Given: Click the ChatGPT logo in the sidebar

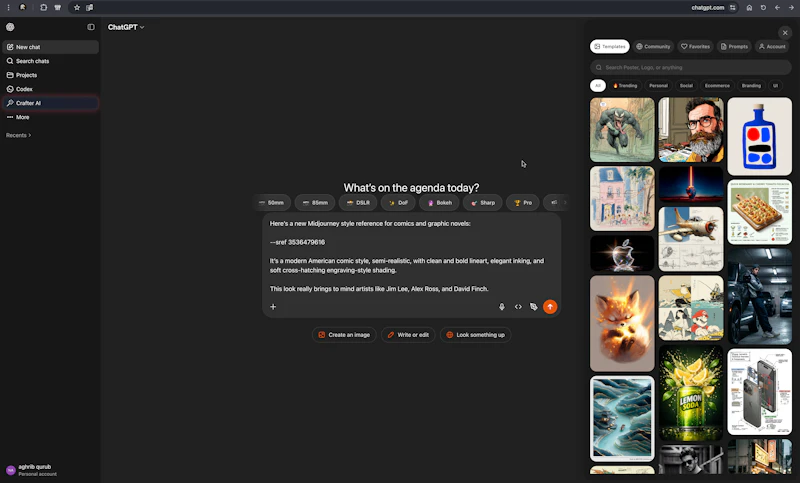Looking at the screenshot, I should [10, 27].
